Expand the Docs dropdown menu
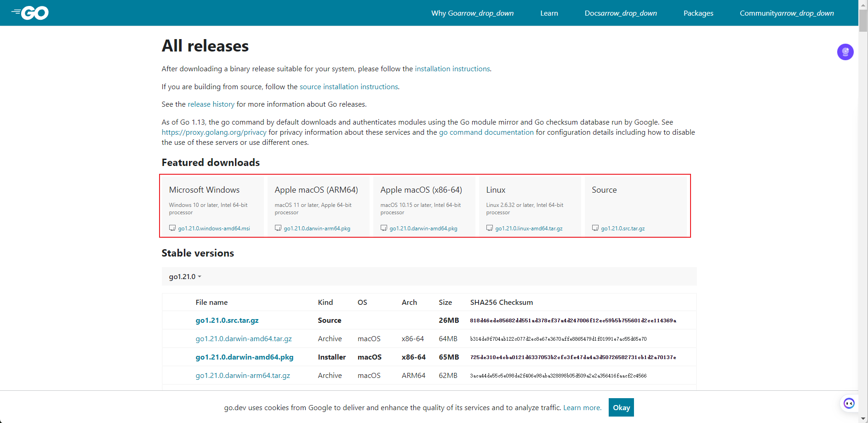Screen dimensions: 868x423 point(621,13)
